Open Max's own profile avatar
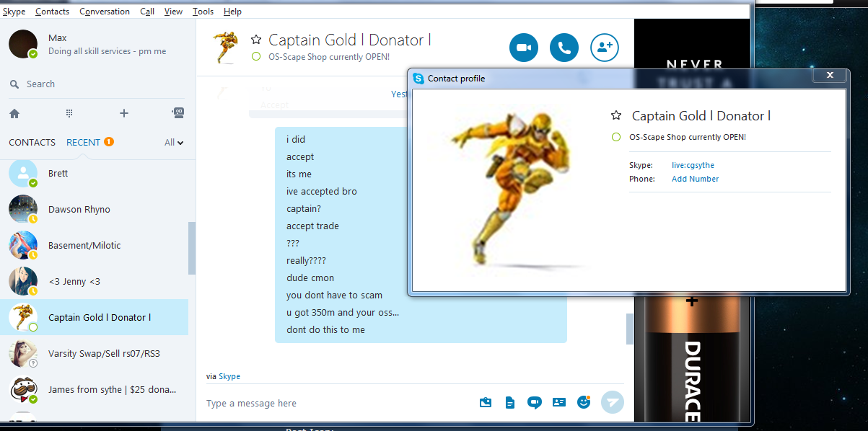This screenshot has height=431, width=868. [23, 44]
